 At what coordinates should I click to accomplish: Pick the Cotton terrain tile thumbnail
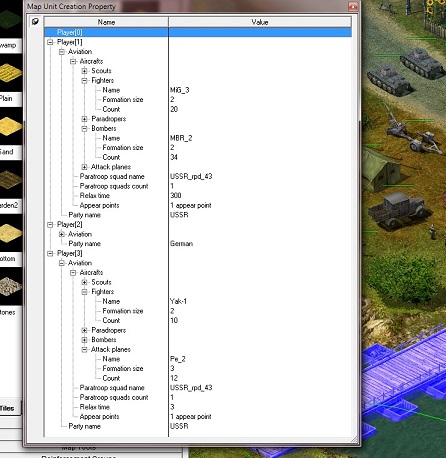11,233
